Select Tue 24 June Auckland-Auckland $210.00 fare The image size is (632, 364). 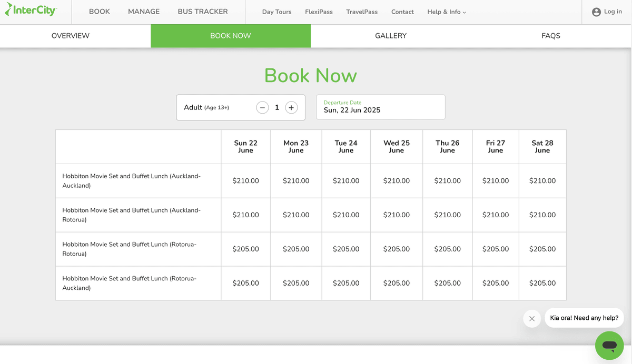[x=346, y=181]
